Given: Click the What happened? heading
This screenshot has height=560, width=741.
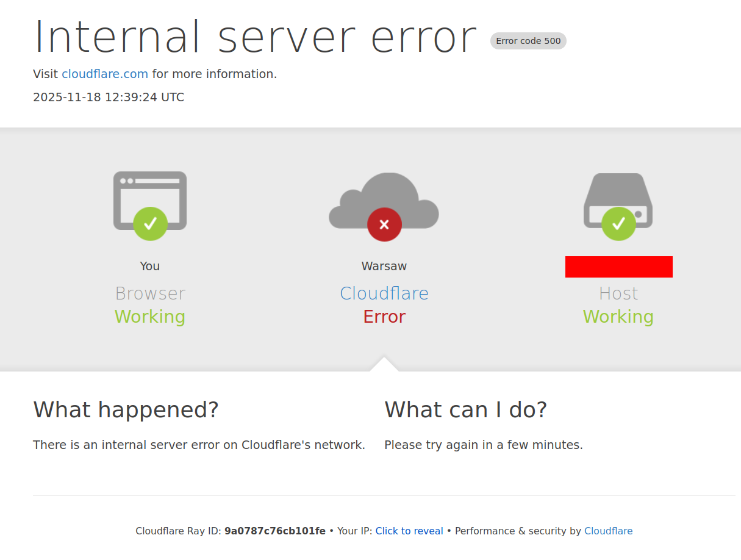Looking at the screenshot, I should coord(126,409).
